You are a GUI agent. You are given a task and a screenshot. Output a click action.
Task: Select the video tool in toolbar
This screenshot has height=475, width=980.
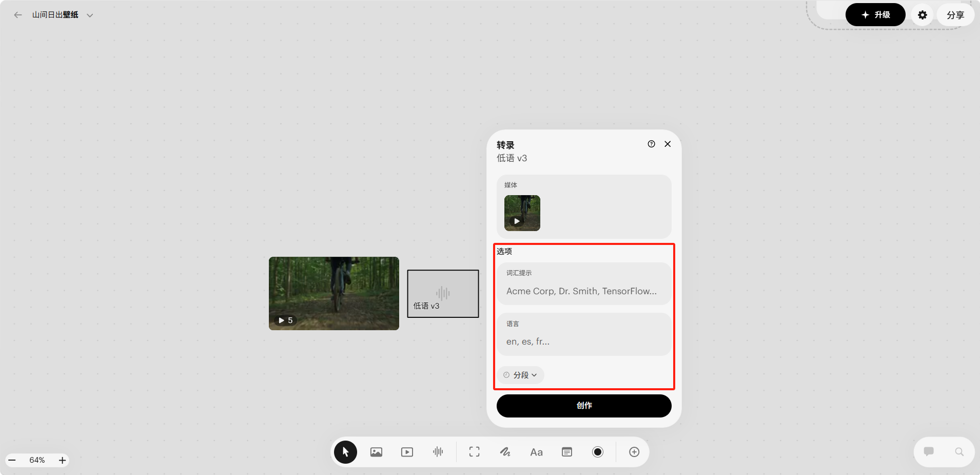pyautogui.click(x=407, y=452)
